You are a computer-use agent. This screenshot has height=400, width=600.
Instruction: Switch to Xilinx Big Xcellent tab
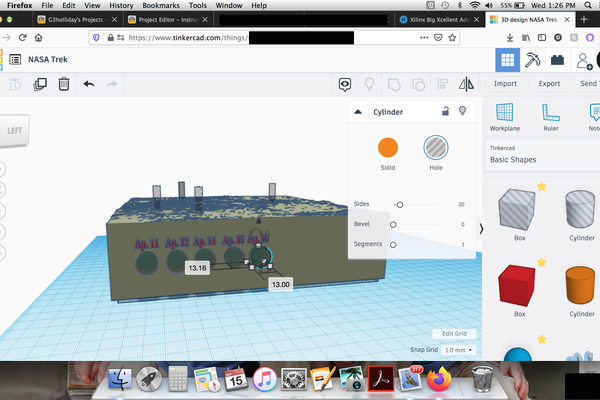click(x=439, y=20)
